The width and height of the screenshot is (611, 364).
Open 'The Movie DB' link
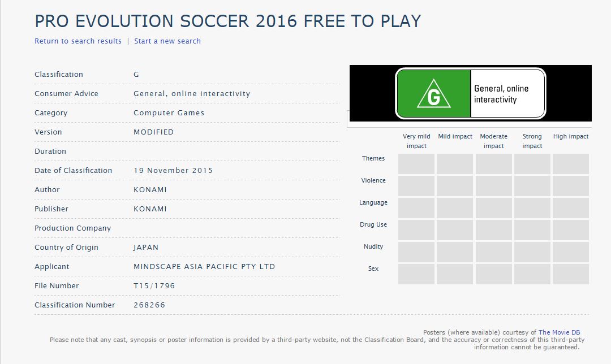click(559, 332)
